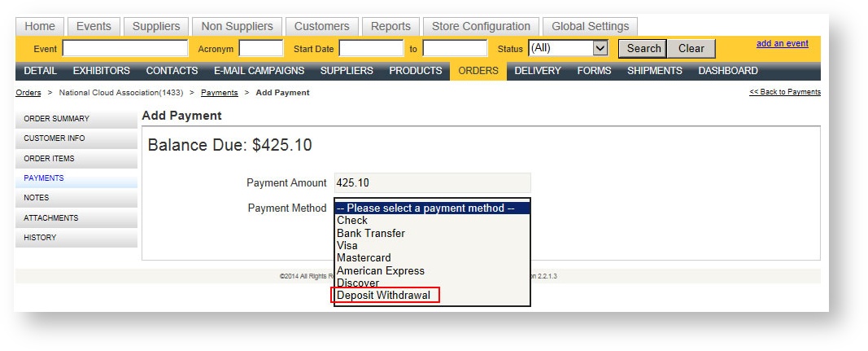Select American Express option
This screenshot has height=351, width=868.
[x=381, y=270]
